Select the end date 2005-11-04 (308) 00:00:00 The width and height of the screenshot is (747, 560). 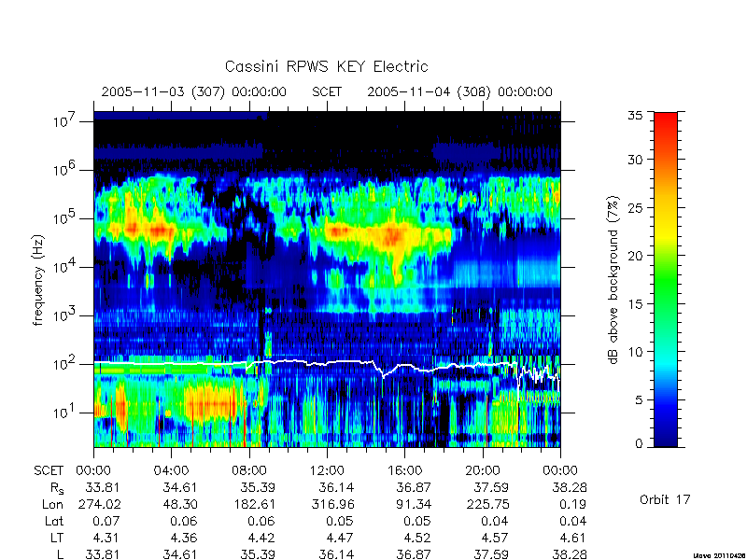coord(459,91)
